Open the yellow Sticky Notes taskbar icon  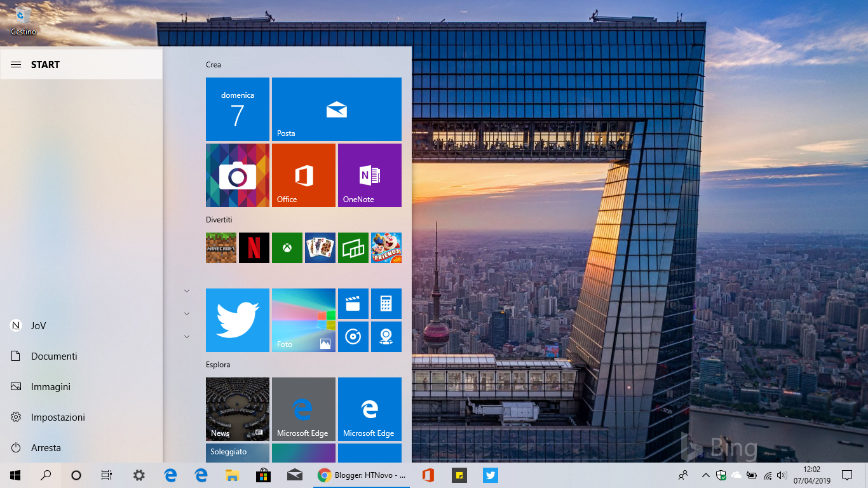[x=459, y=475]
